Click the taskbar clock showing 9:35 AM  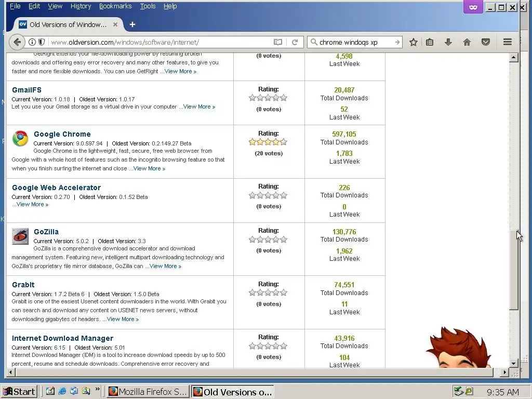pos(502,392)
